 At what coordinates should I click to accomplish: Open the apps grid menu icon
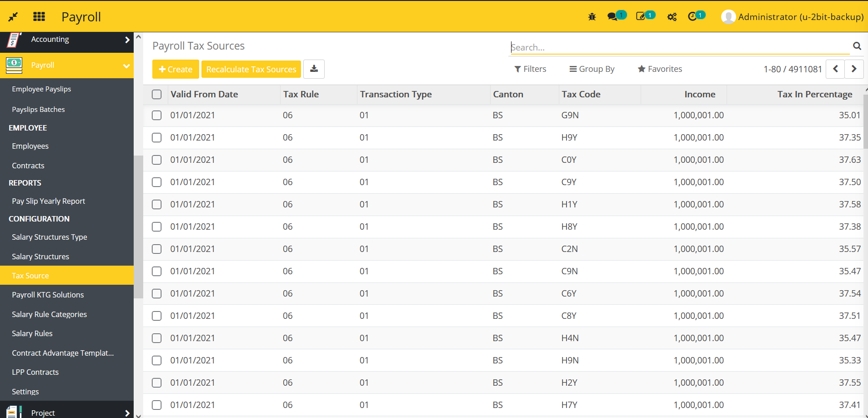point(39,17)
